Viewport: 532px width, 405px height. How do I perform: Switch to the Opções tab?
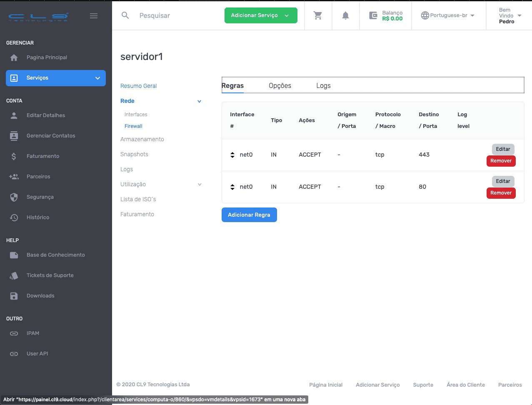coord(280,85)
